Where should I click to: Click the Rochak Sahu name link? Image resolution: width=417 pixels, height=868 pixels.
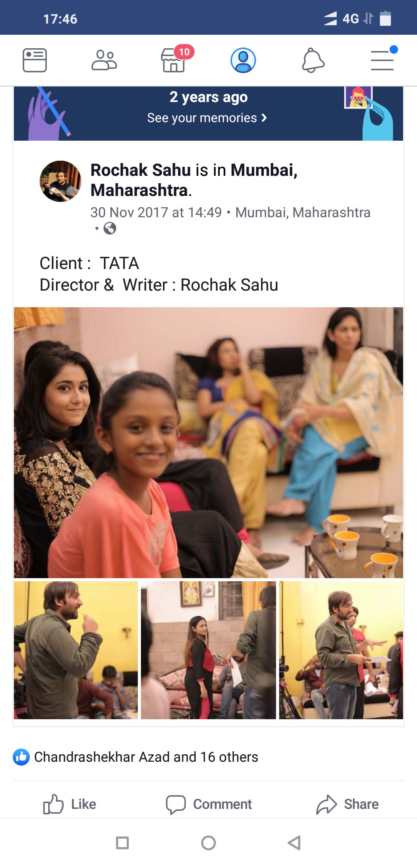(141, 170)
